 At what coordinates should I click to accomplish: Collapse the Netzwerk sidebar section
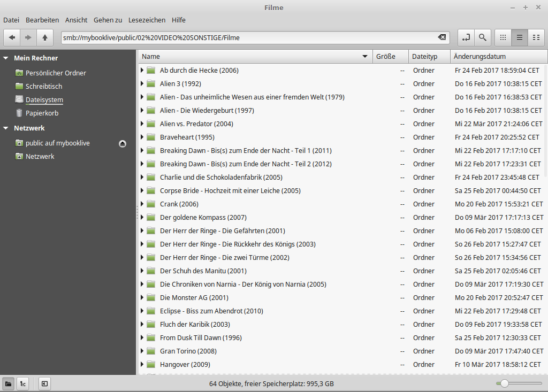point(6,128)
